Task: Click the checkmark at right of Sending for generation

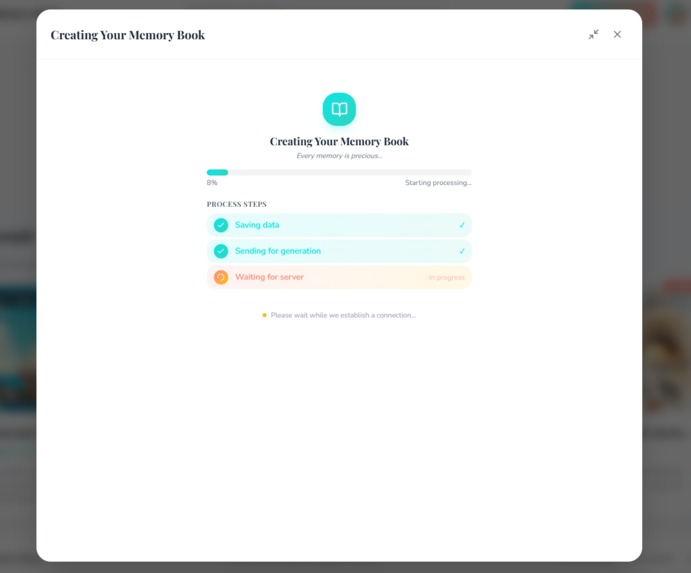Action: 462,251
